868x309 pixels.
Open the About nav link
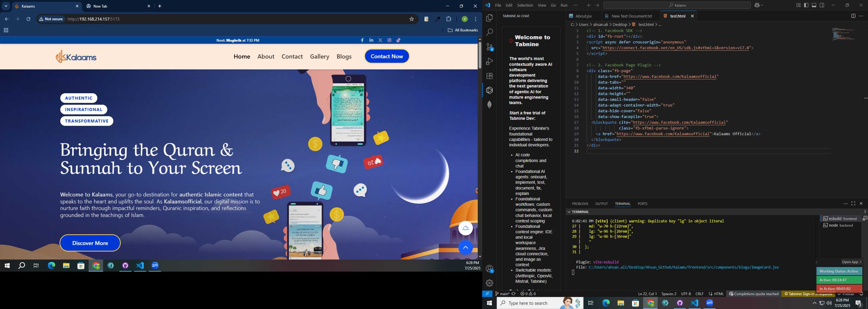point(266,57)
